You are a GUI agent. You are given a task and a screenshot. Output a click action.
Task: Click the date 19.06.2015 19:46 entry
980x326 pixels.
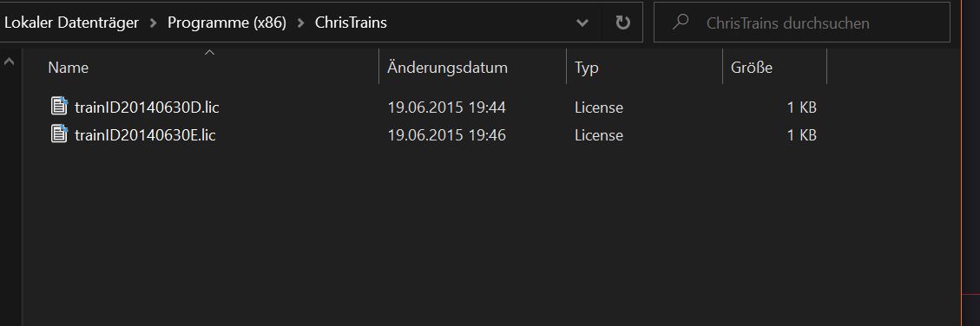click(446, 135)
